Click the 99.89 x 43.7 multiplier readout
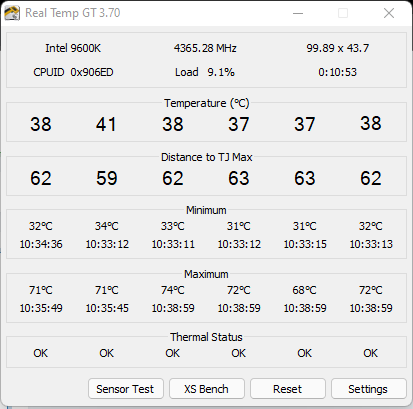The image size is (413, 409). point(338,48)
